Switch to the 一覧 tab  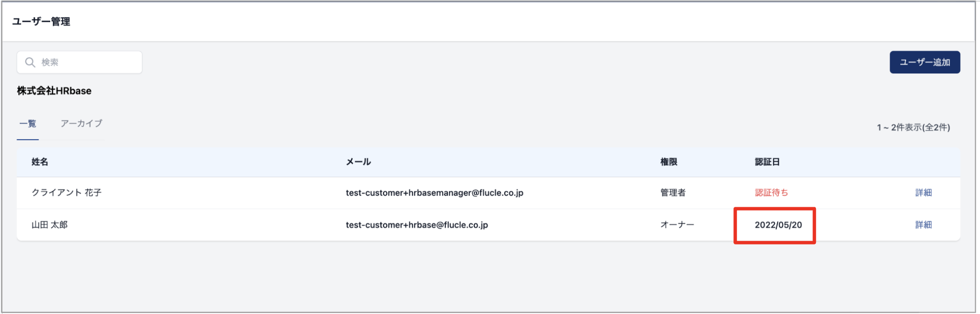point(28,124)
